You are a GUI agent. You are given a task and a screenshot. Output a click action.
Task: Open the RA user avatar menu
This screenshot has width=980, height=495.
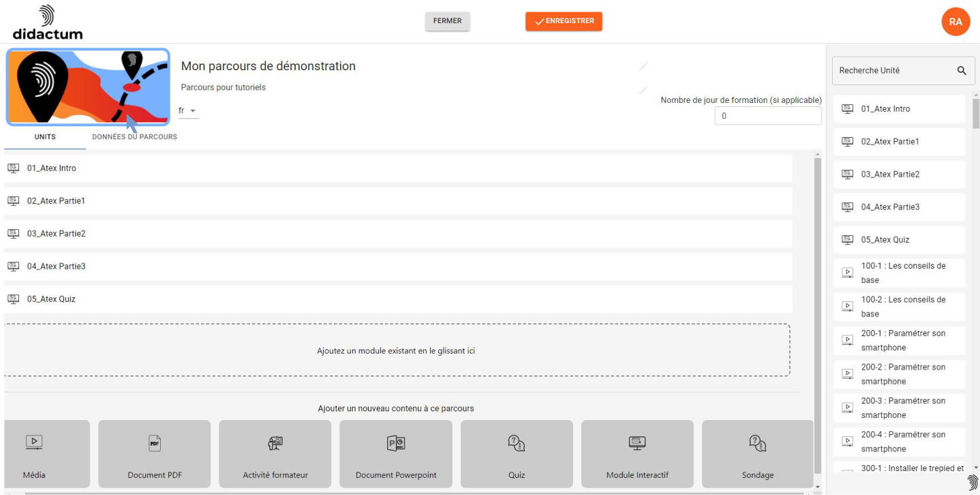coord(955,22)
